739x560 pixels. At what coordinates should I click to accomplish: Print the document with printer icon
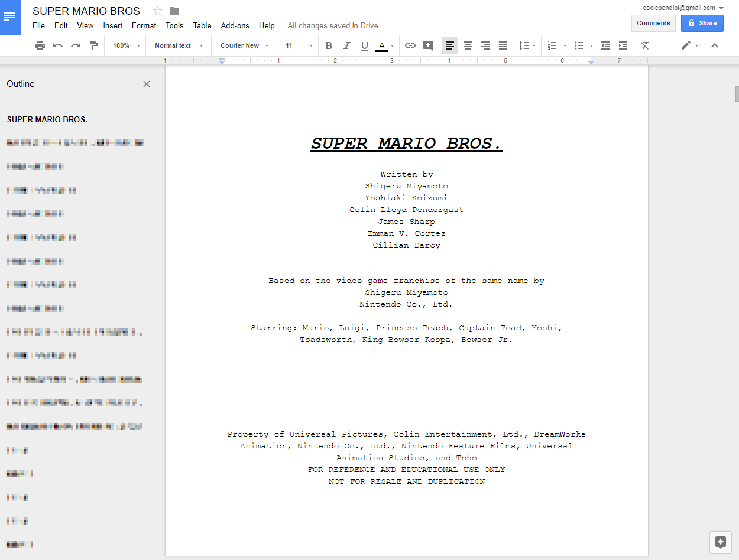point(40,45)
